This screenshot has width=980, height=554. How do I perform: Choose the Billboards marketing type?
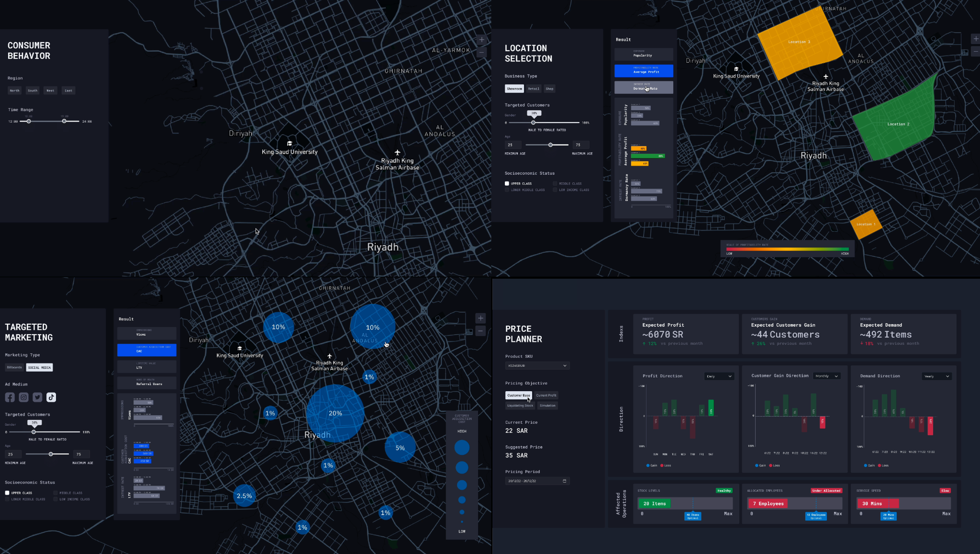tap(14, 367)
